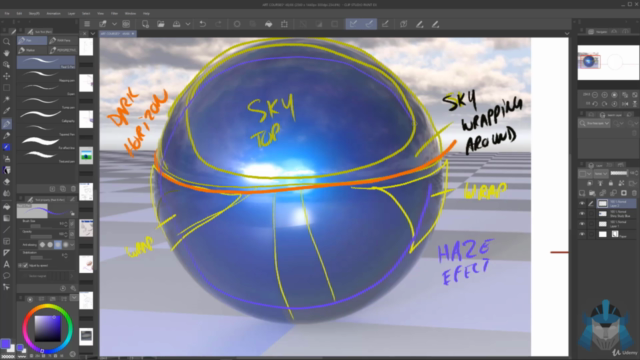Hide Layer 2 with its eye icon
640x360 pixels.
[582, 203]
